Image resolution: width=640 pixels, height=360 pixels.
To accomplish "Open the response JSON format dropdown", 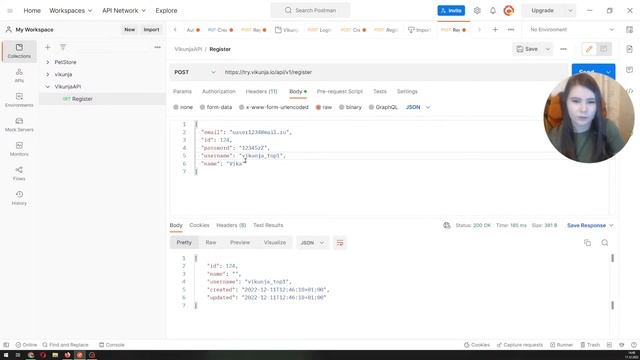I will click(312, 243).
